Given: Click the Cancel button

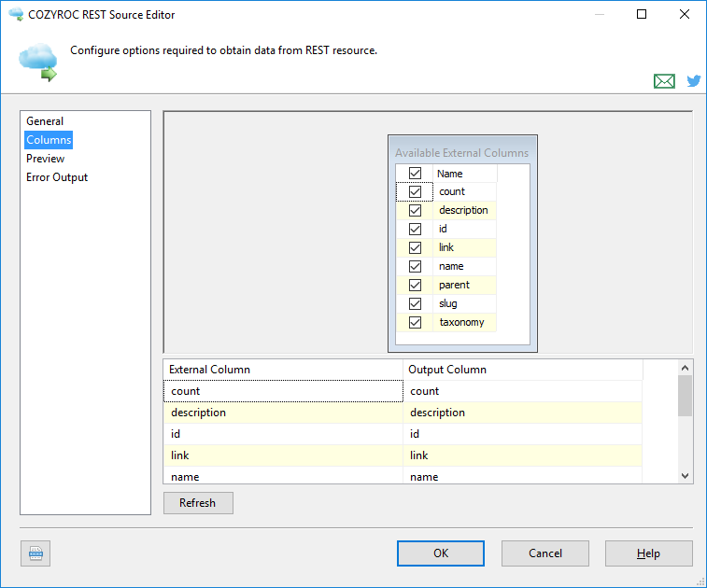Looking at the screenshot, I should (x=545, y=553).
